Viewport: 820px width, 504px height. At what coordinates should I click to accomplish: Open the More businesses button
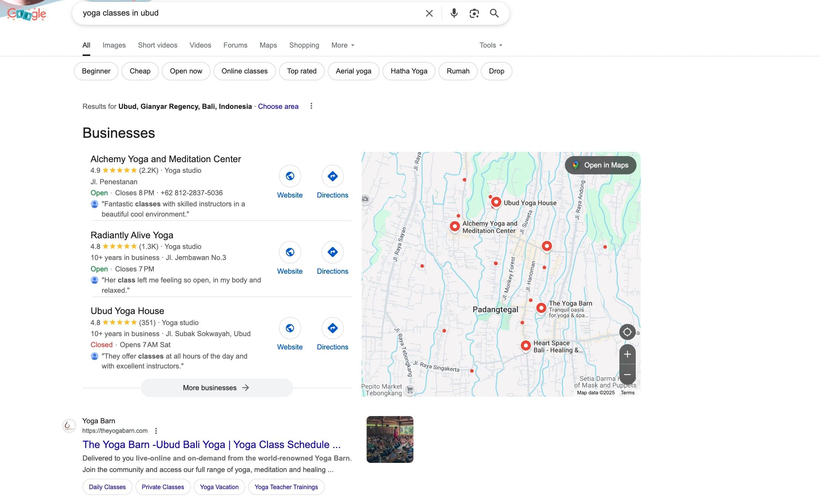[x=217, y=388]
